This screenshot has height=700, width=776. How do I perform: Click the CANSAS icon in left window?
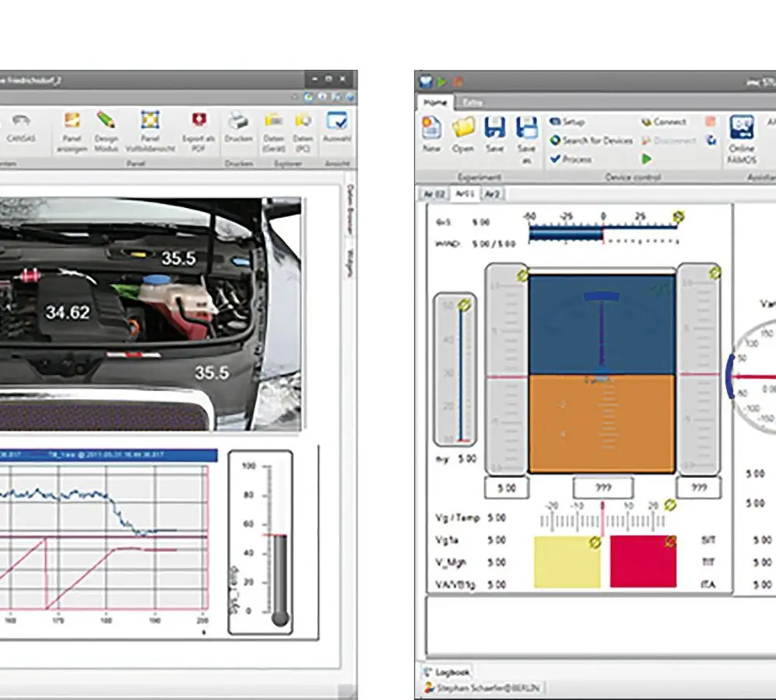coord(21,121)
